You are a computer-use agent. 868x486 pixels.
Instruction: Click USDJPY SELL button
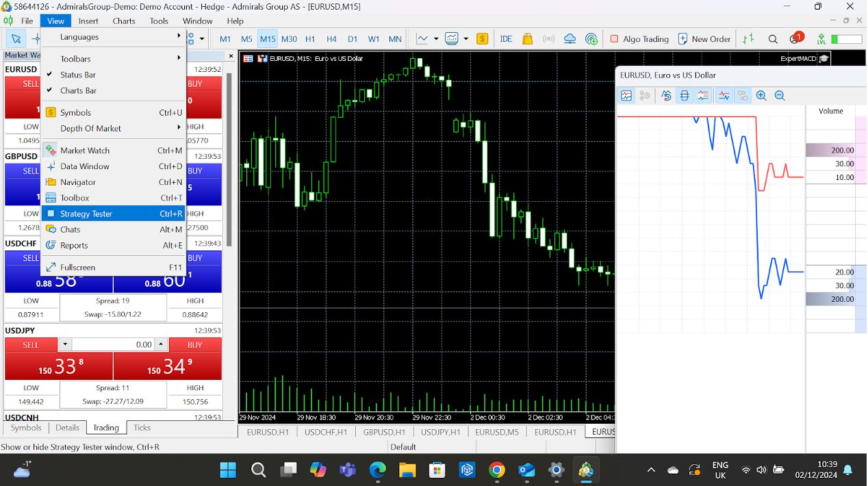click(x=31, y=345)
